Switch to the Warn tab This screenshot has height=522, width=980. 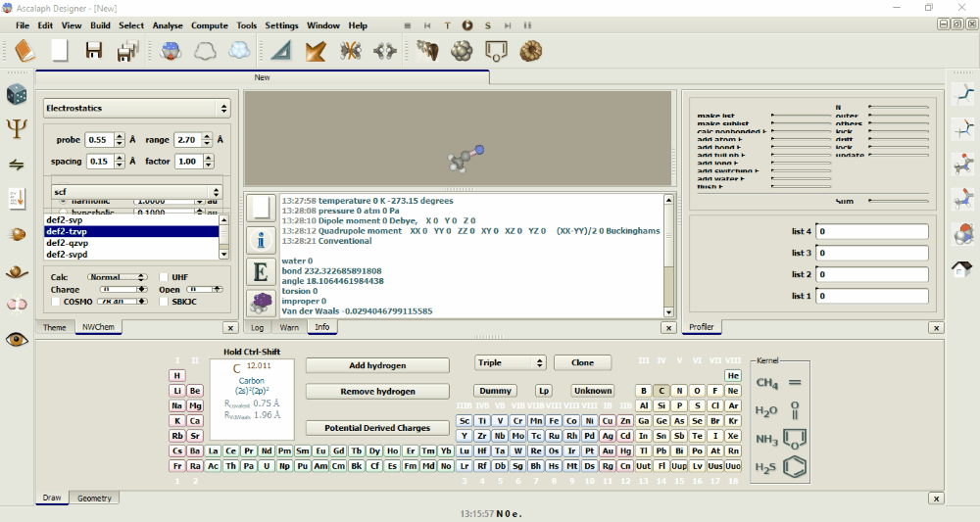tap(289, 327)
